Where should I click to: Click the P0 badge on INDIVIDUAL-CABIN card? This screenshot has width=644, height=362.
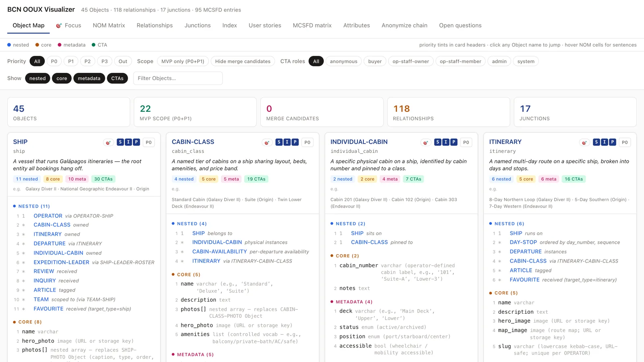click(466, 142)
